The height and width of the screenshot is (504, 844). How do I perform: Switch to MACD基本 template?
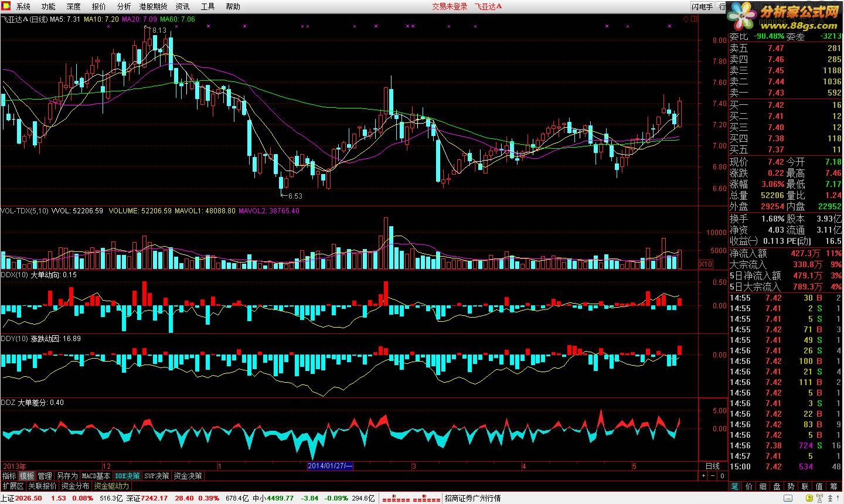point(96,476)
